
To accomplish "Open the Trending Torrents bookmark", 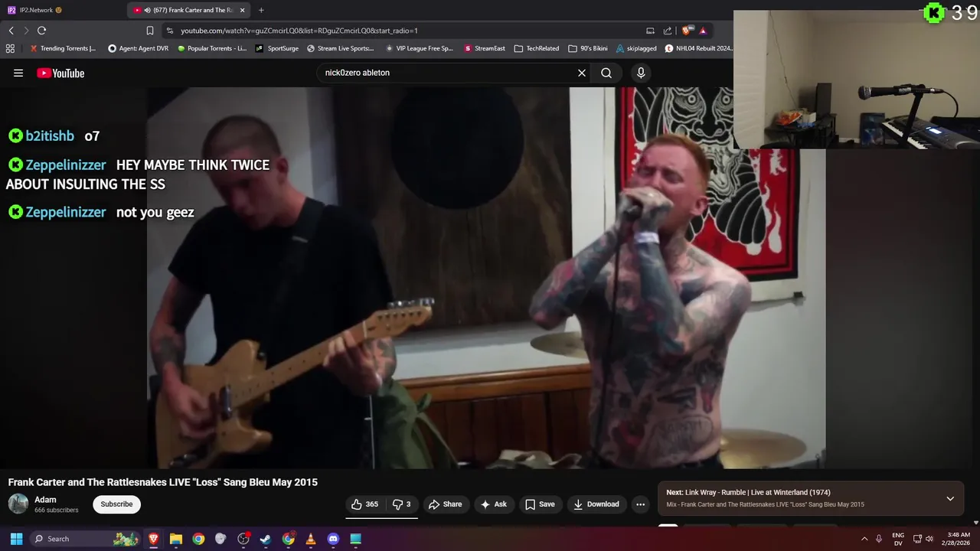I will coord(63,48).
